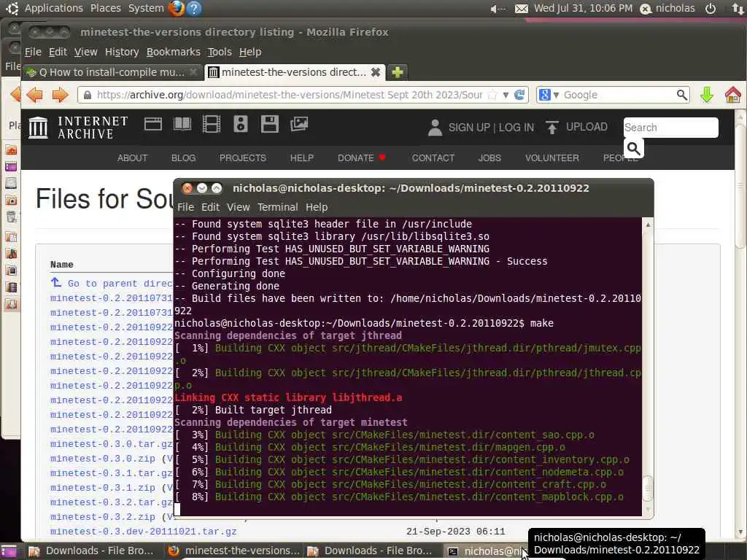Download minetest-0.3.0.tar.gz file link

[x=112, y=444]
